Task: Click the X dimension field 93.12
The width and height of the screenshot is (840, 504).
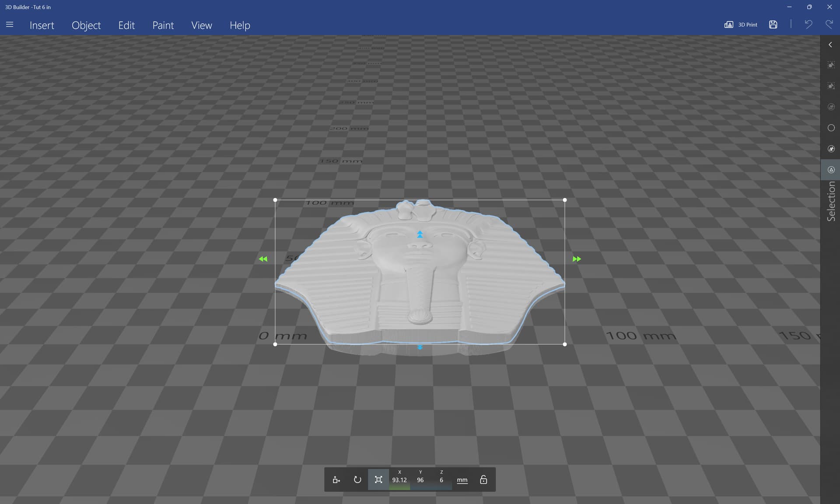Action: [x=399, y=480]
